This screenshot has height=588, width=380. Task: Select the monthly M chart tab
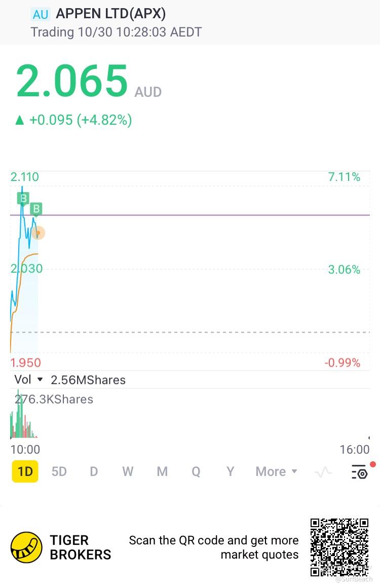162,472
